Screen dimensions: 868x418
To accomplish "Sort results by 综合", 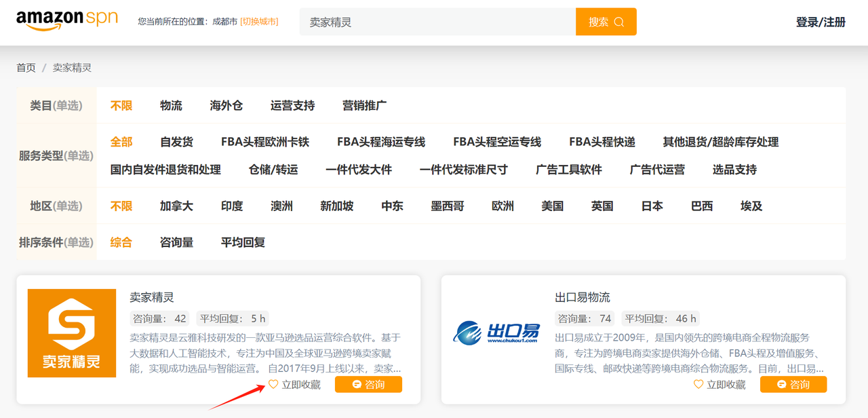I will tap(121, 242).
